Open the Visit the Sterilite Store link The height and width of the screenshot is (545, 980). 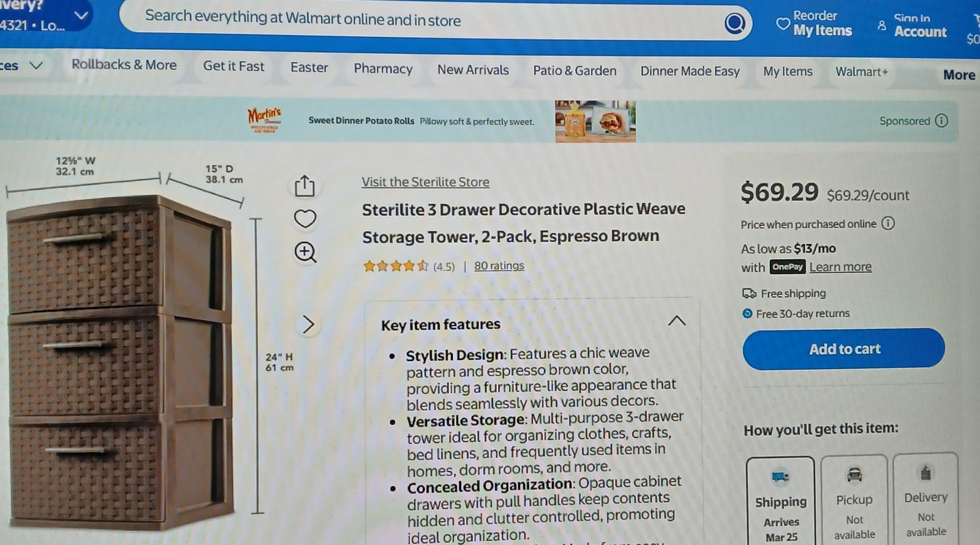point(425,182)
